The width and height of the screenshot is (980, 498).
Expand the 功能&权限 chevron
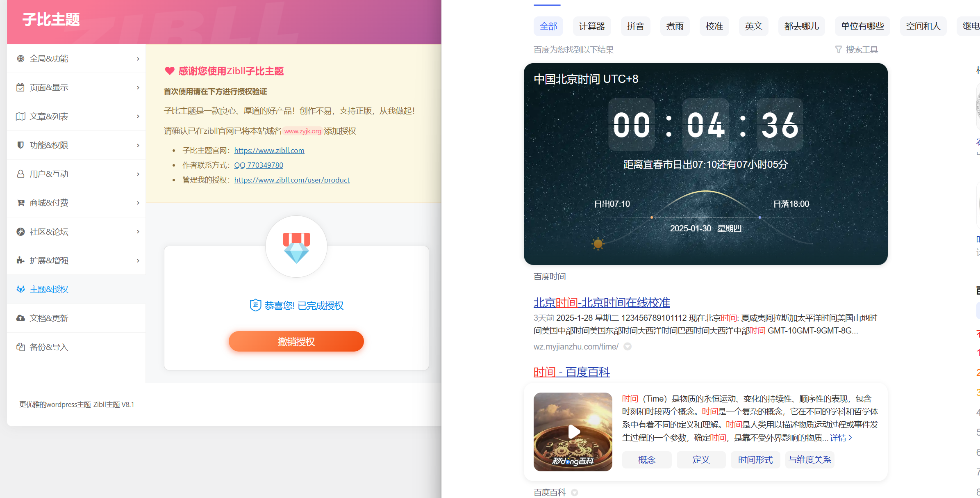(138, 145)
